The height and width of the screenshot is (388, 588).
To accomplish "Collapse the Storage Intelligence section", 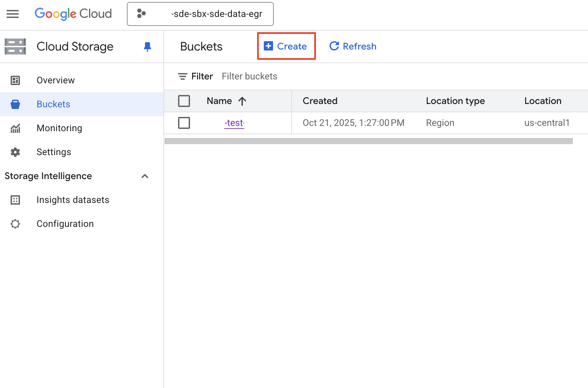I will (145, 176).
